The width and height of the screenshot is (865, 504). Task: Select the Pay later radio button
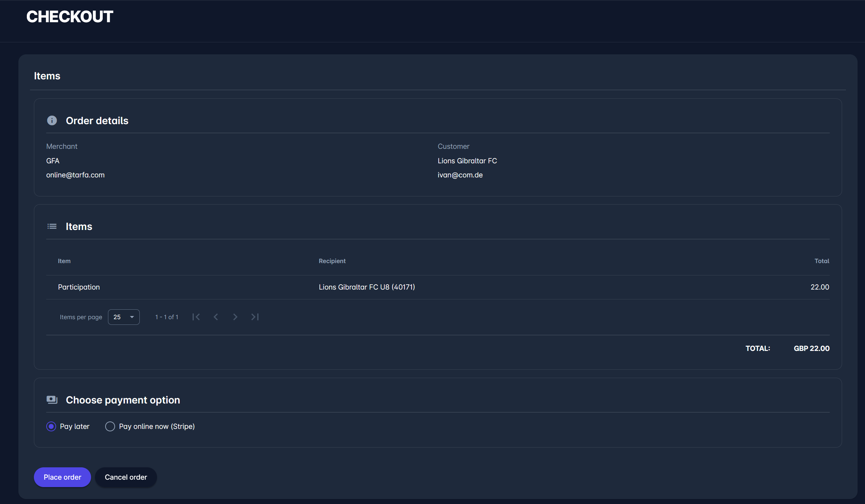pos(51,426)
